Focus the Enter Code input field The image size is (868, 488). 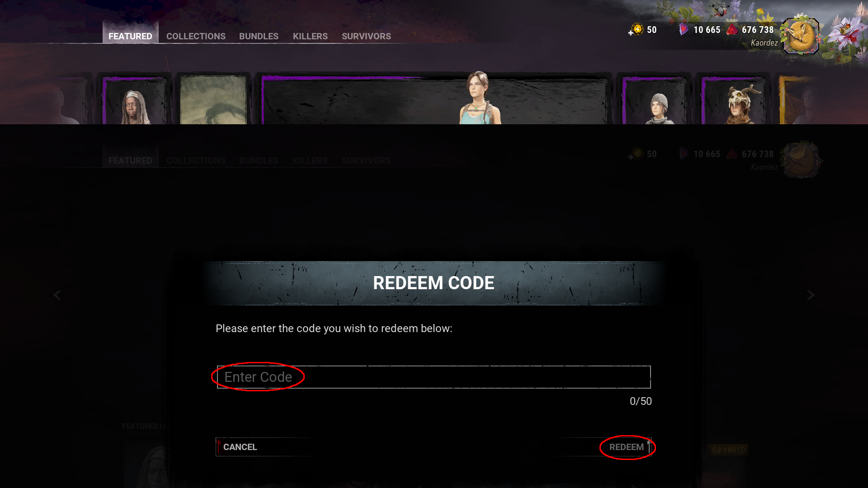[434, 377]
